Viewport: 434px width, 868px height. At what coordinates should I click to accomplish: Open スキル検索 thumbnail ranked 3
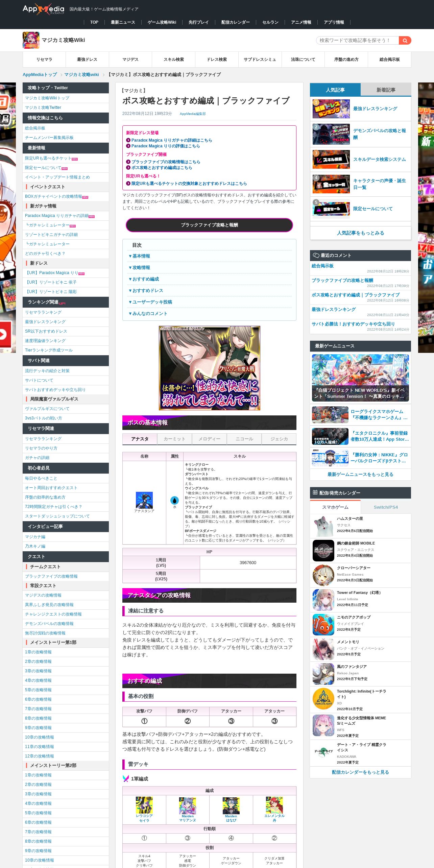331,160
